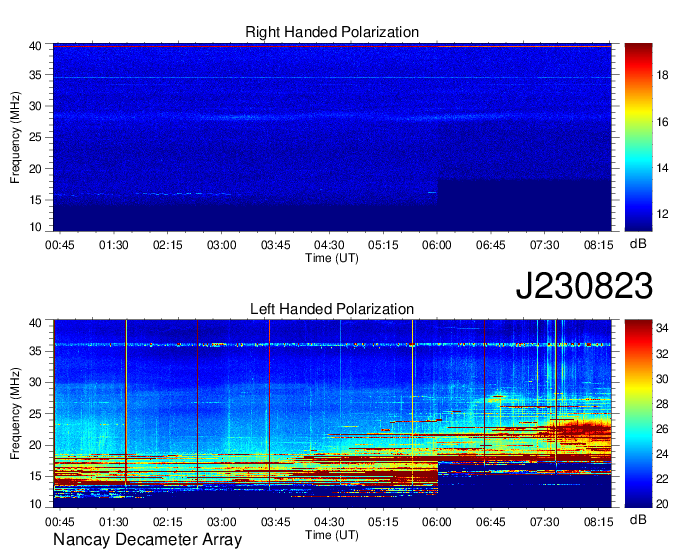The height and width of the screenshot is (552, 680).
Task: Click the 03:45 tick on the left-handed plot
Action: [275, 522]
